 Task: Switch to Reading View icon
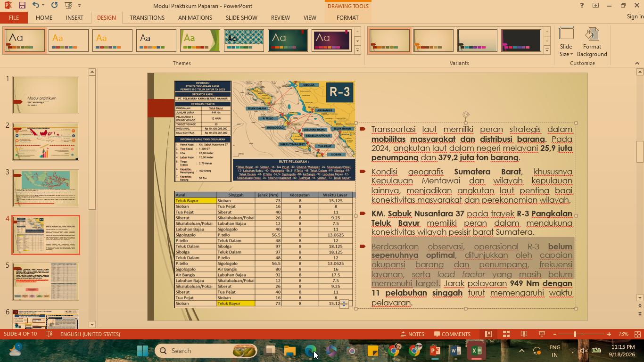[524, 334]
